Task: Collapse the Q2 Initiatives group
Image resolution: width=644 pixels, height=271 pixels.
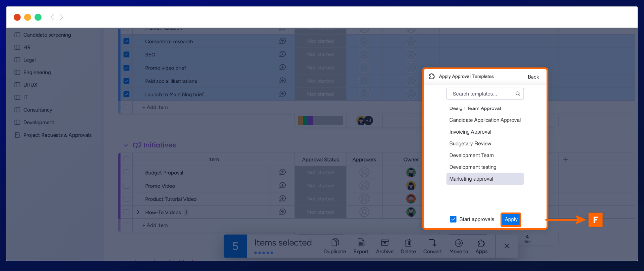Action: (x=126, y=145)
